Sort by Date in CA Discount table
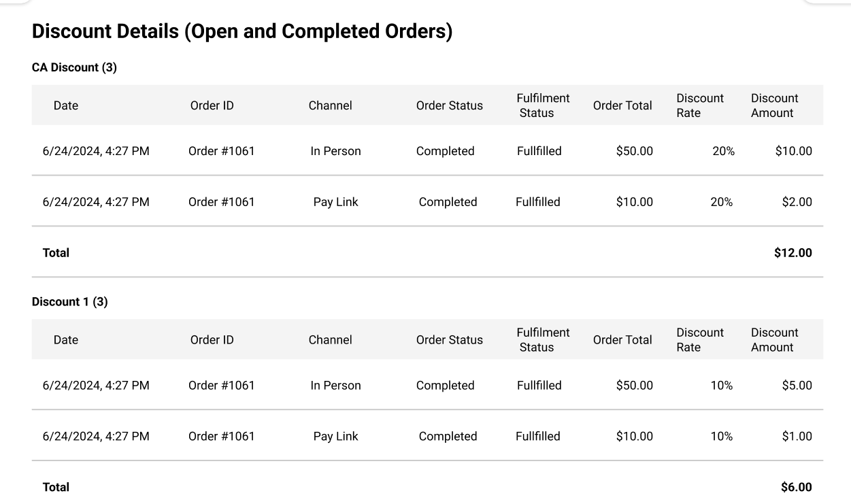 pos(66,105)
